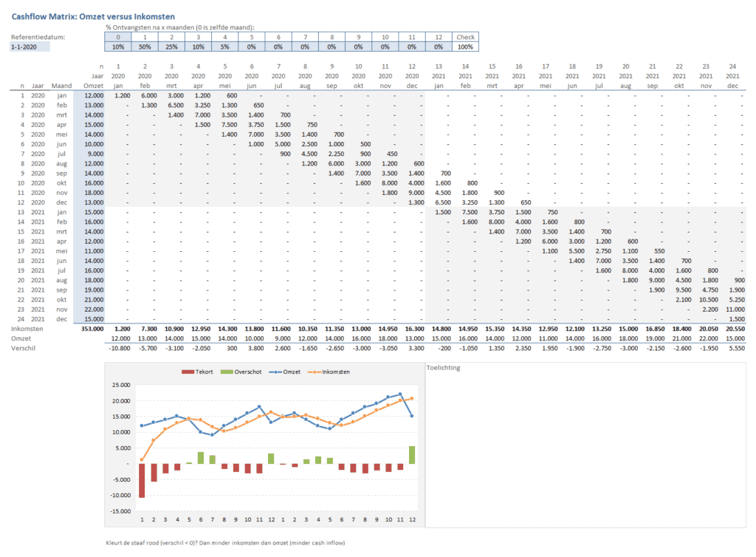
Task: Click the largest red deficit bar in chart
Action: (x=142, y=480)
